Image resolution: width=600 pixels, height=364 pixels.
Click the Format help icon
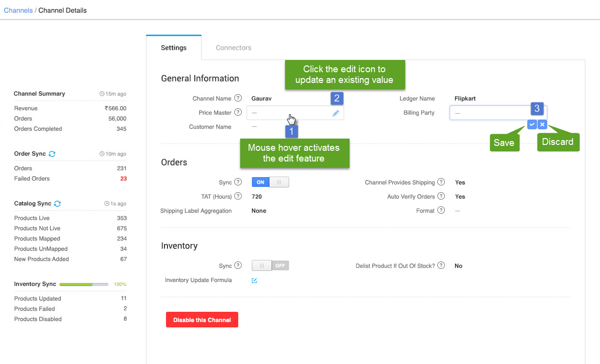pyautogui.click(x=441, y=210)
